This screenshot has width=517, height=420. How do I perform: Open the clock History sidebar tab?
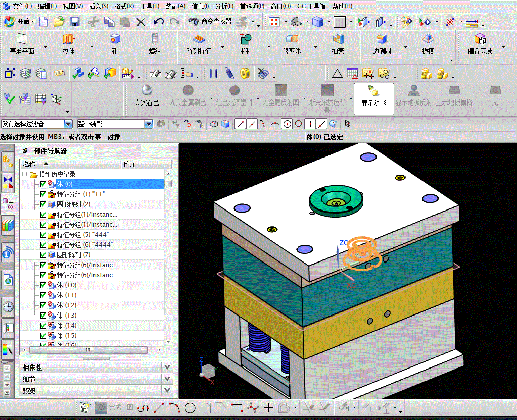[8, 307]
